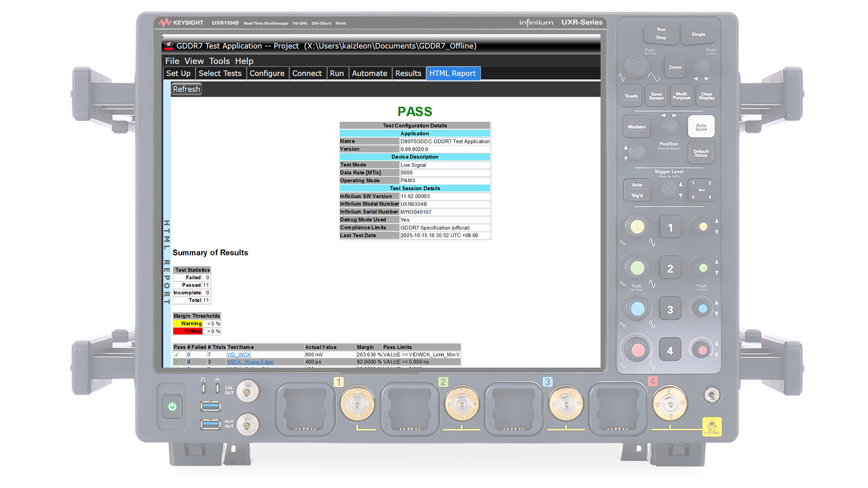The height and width of the screenshot is (488, 868).
Task: Switch to the Select Tests tab
Action: (220, 73)
